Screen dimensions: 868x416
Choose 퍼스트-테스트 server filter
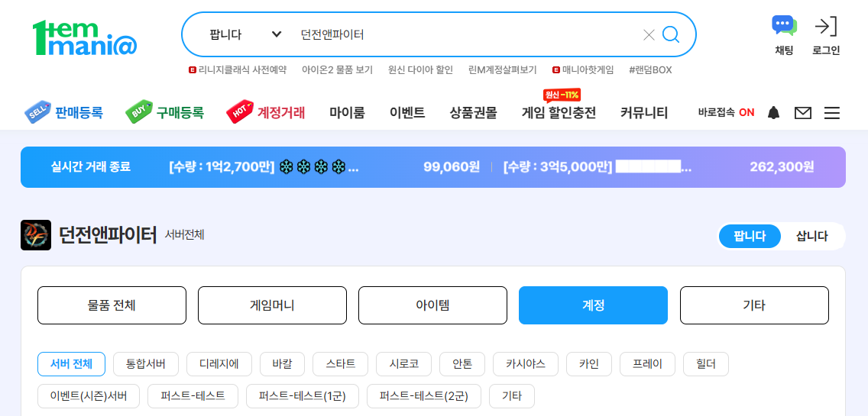point(193,396)
